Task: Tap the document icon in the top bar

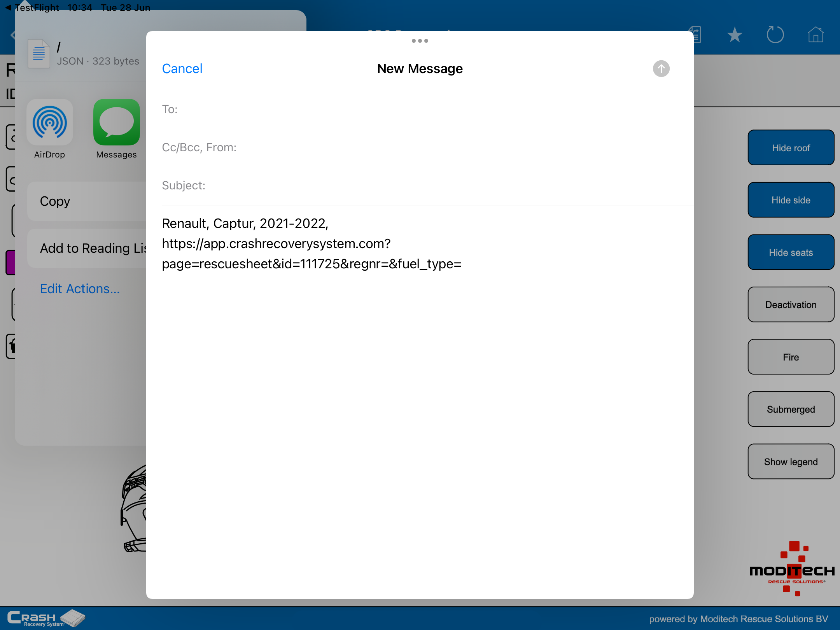Action: (697, 35)
